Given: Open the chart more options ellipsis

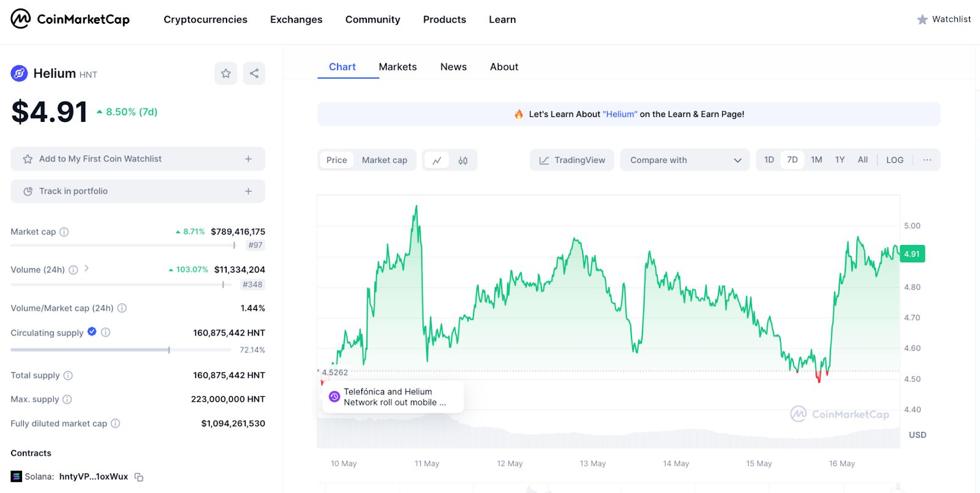Looking at the screenshot, I should pos(927,160).
